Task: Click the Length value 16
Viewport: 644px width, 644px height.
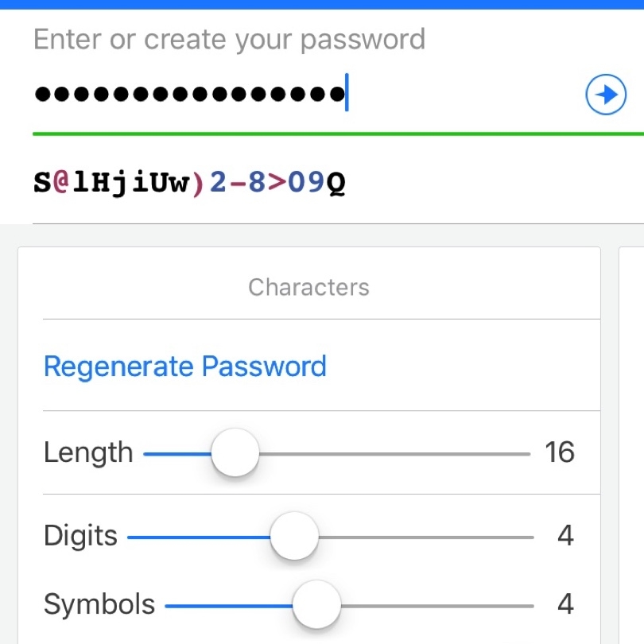Action: [560, 452]
